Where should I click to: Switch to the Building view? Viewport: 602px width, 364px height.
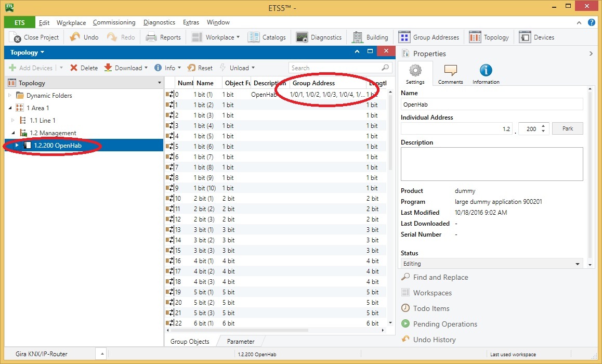coord(370,37)
